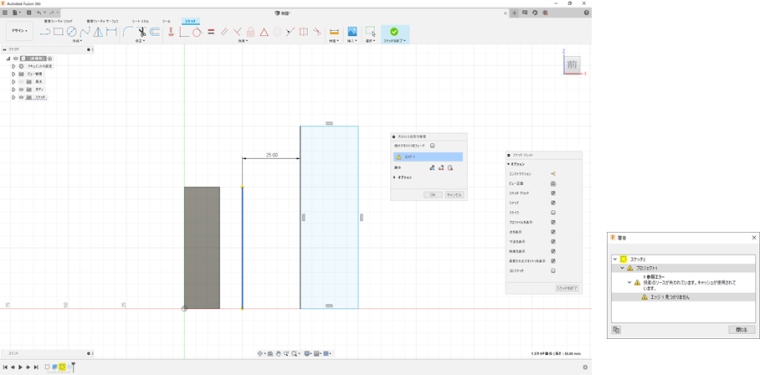Apply the Tangent constraint
The width and height of the screenshot is (760, 375).
[x=197, y=32]
